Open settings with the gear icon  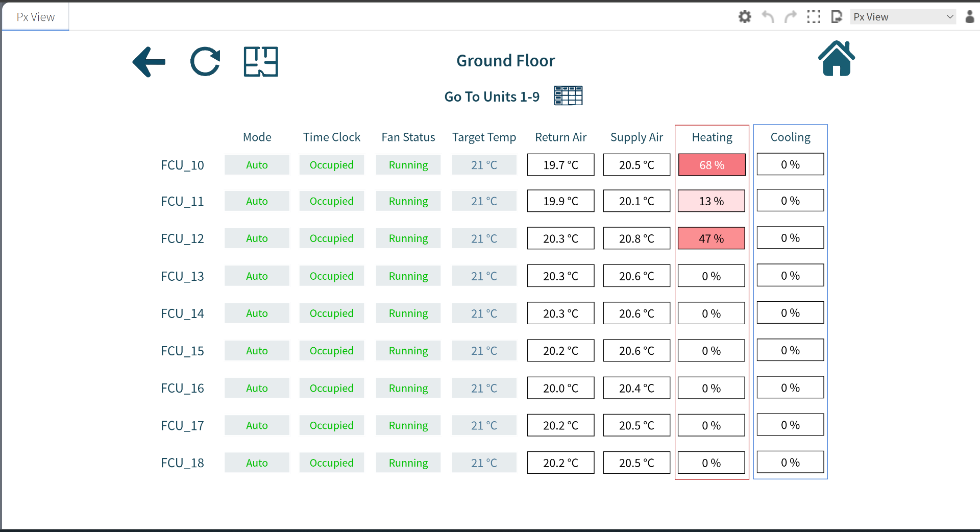pos(745,17)
